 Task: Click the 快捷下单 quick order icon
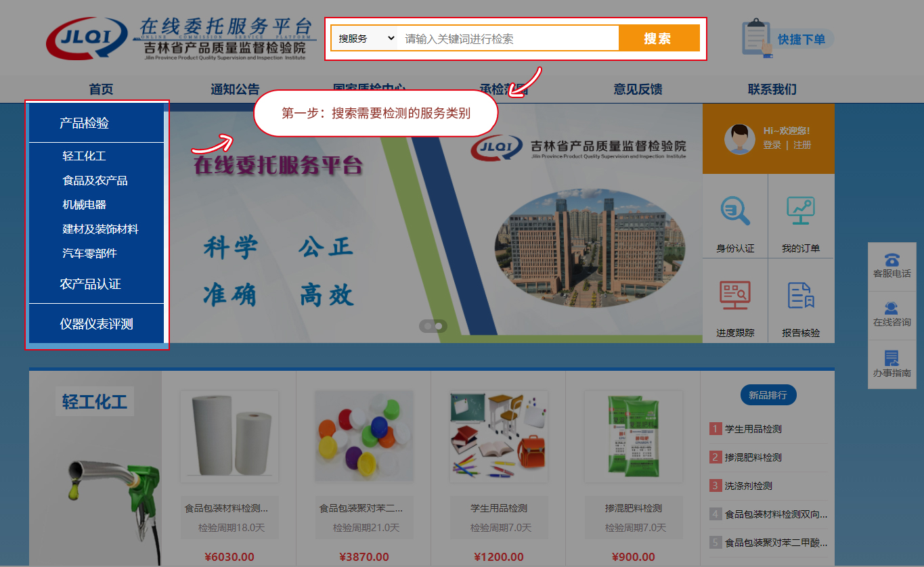pos(757,38)
